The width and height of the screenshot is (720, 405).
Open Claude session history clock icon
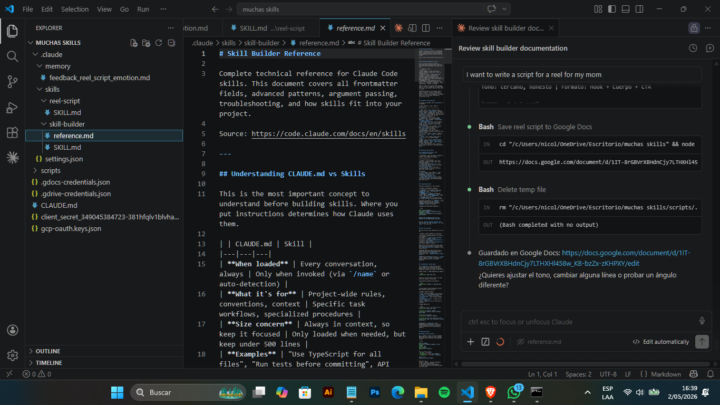click(x=693, y=48)
